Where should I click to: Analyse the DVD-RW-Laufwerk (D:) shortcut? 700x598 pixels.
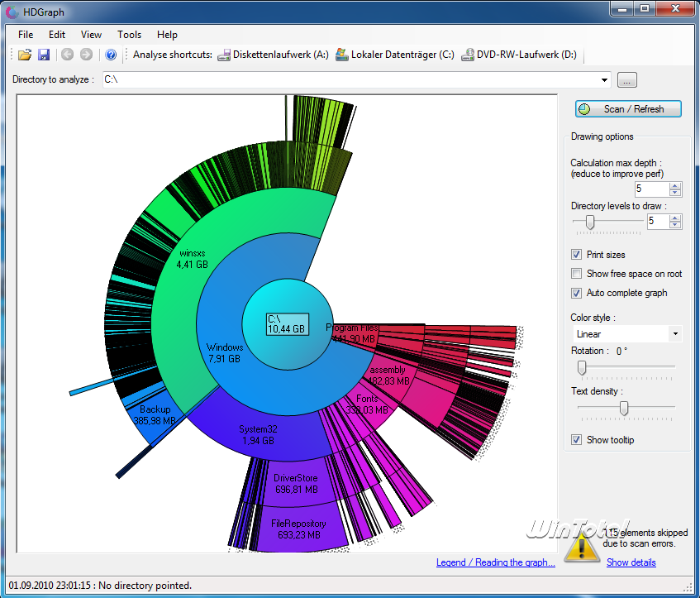point(519,55)
